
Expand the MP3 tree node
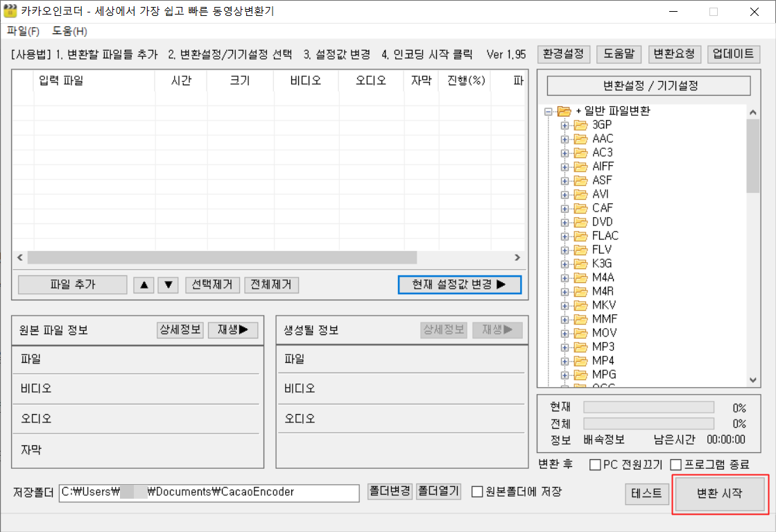[564, 347]
